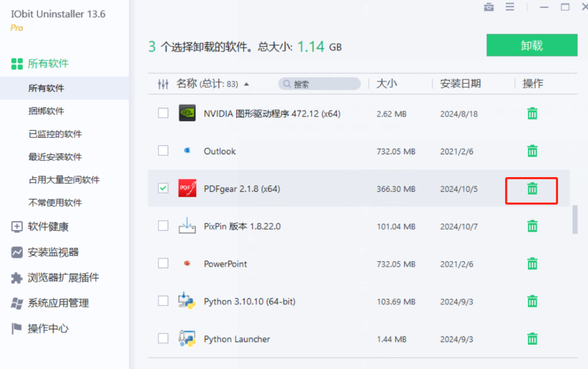Viewport: 588px width, 369px height.
Task: Uncheck the PDFgear 2.1.8 checkbox
Action: pos(163,188)
